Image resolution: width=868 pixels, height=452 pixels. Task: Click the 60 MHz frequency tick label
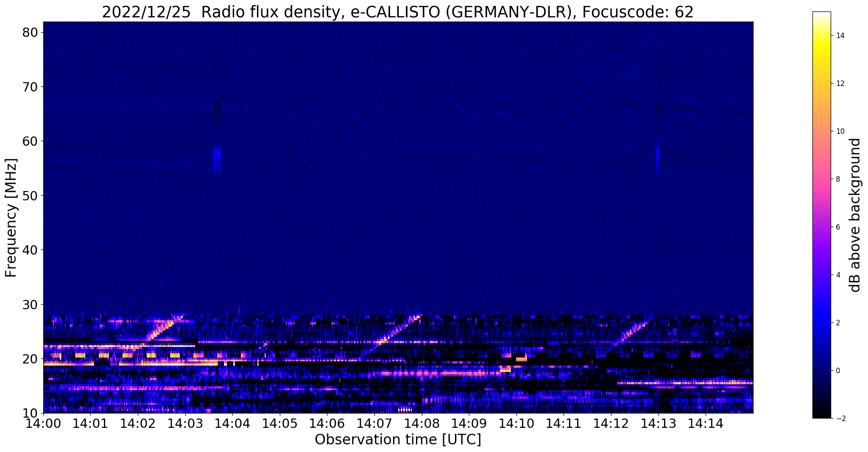(30, 141)
